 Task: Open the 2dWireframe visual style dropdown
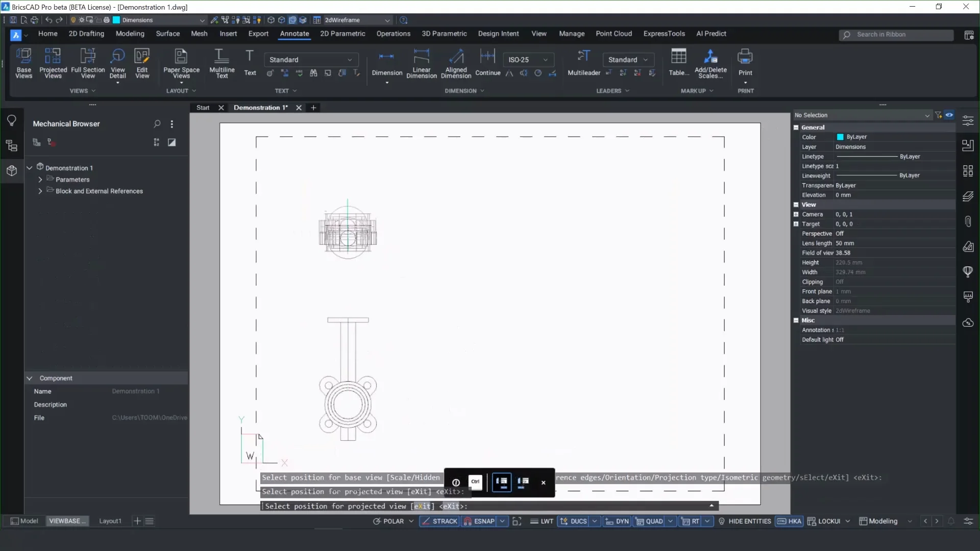[x=357, y=20]
